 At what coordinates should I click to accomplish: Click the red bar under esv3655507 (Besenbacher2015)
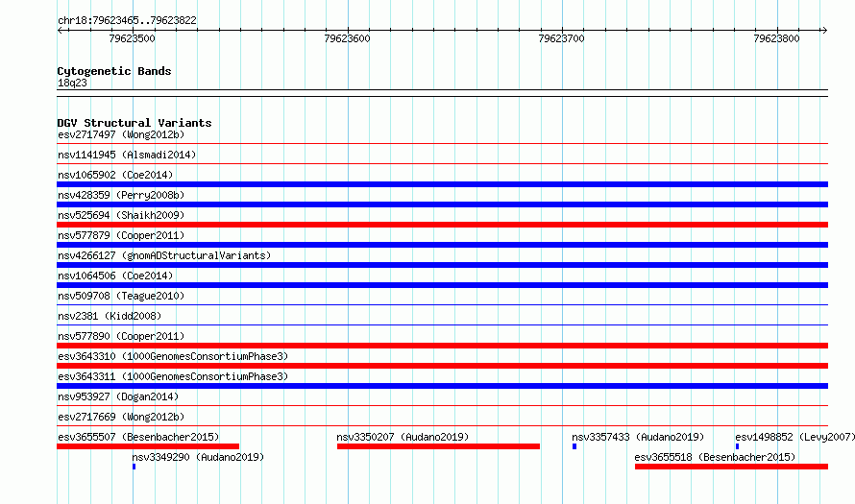[x=148, y=446]
